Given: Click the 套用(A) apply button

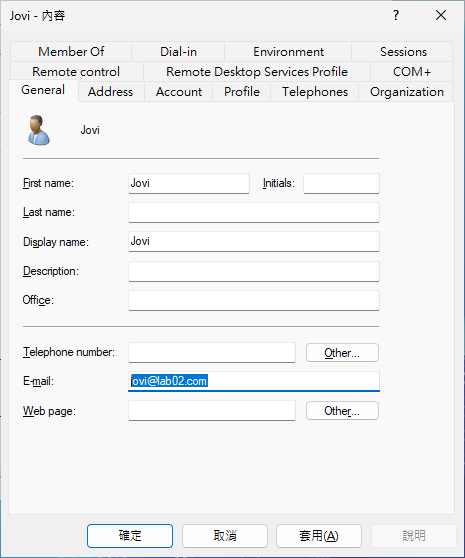Looking at the screenshot, I should [319, 536].
